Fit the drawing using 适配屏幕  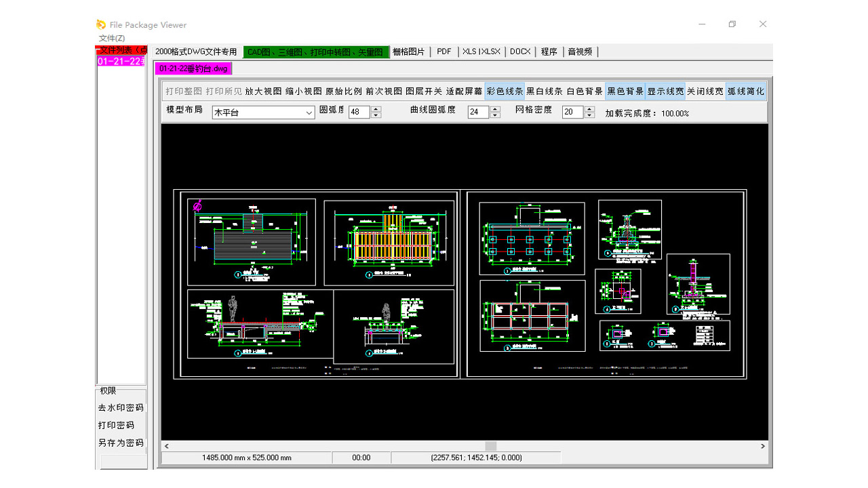point(464,91)
